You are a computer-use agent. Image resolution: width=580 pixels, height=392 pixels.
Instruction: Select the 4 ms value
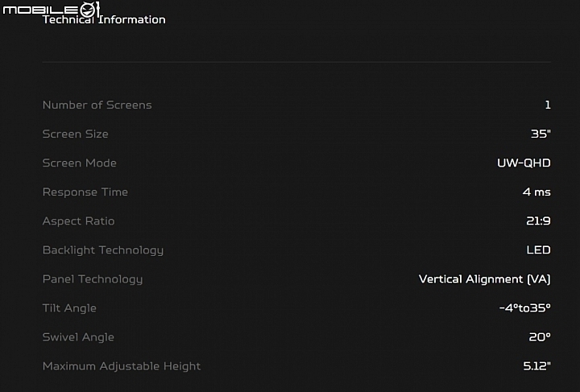tap(536, 192)
